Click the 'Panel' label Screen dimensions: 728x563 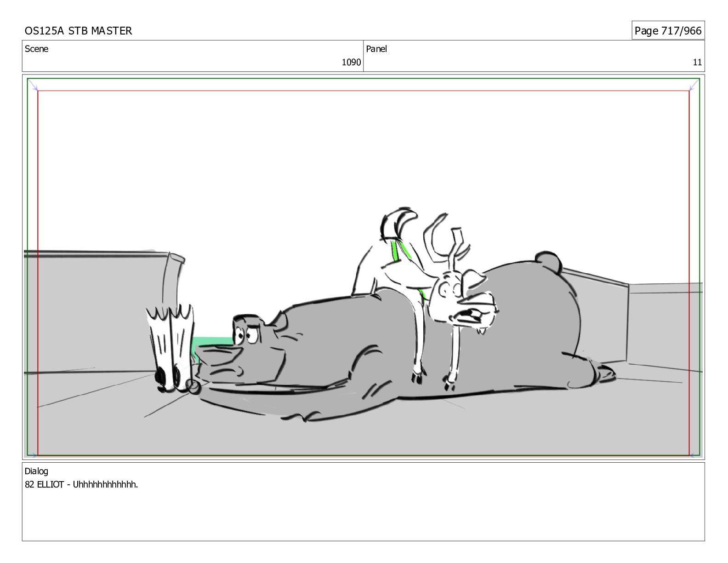coord(376,49)
